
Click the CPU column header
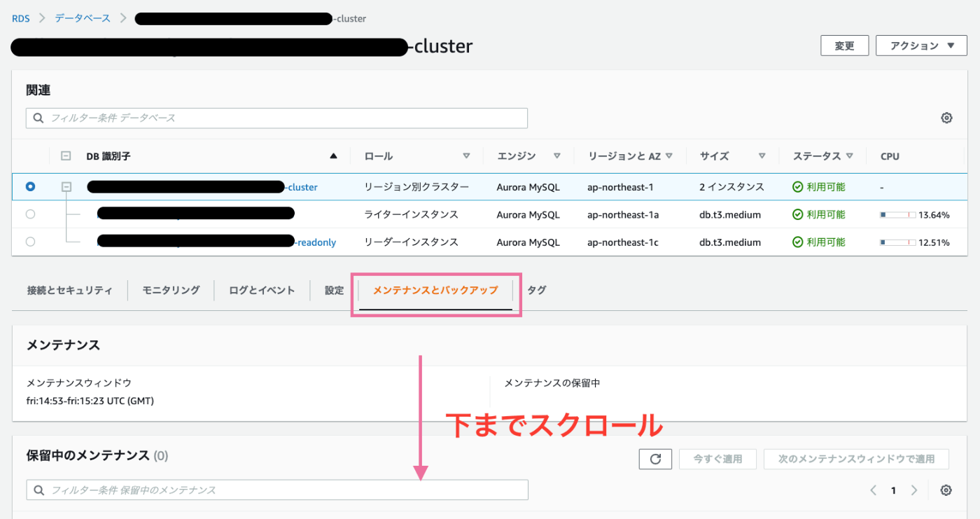tap(890, 156)
